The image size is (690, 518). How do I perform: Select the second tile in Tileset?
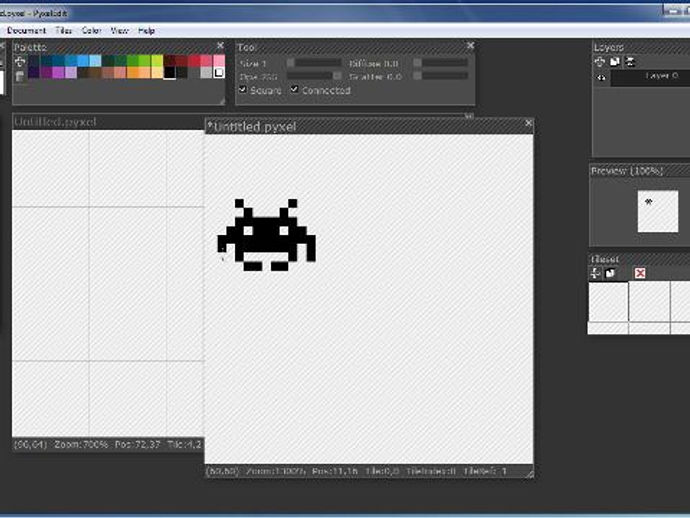click(650, 302)
